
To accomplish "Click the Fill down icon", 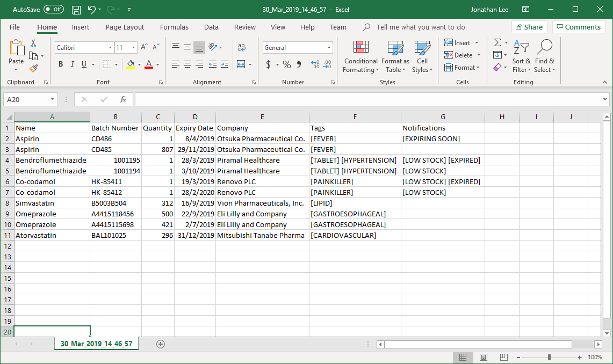I will pos(497,55).
